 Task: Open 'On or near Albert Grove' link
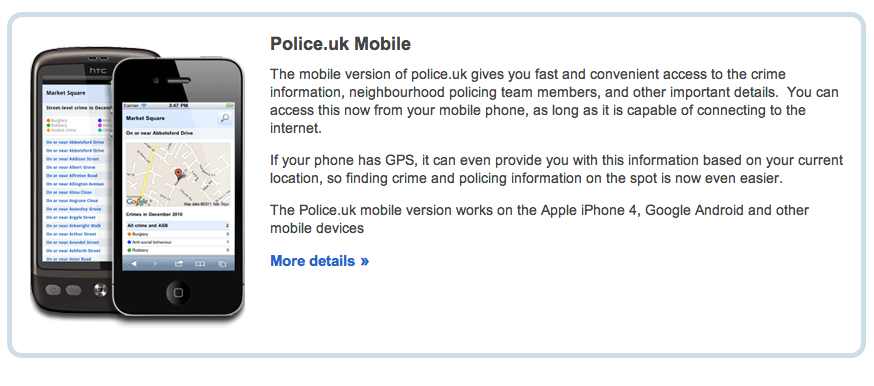[x=71, y=167]
